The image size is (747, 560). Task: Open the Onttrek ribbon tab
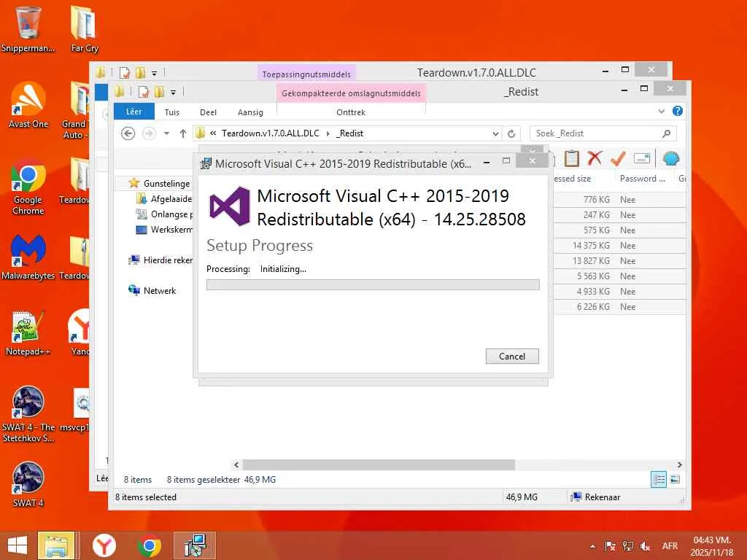351,112
